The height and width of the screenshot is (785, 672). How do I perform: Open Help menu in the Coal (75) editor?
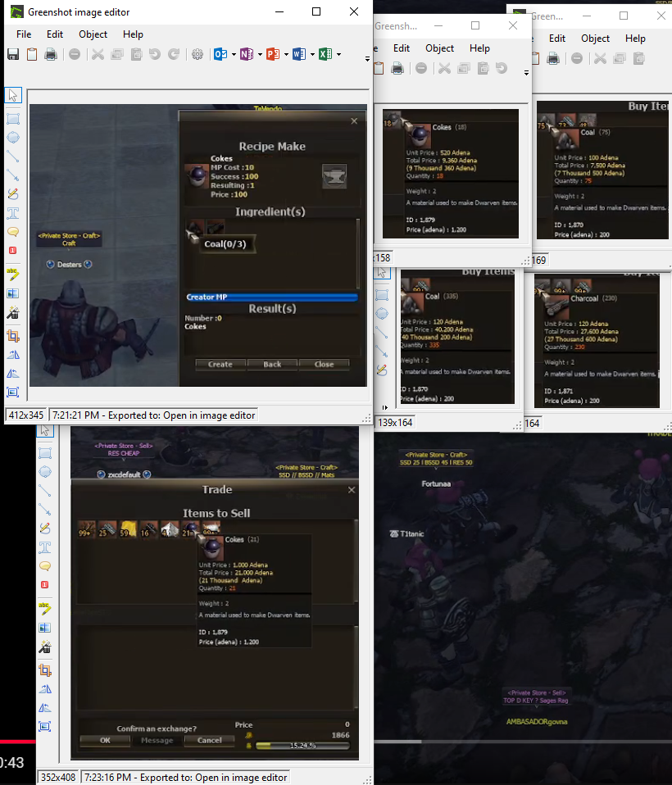point(635,38)
